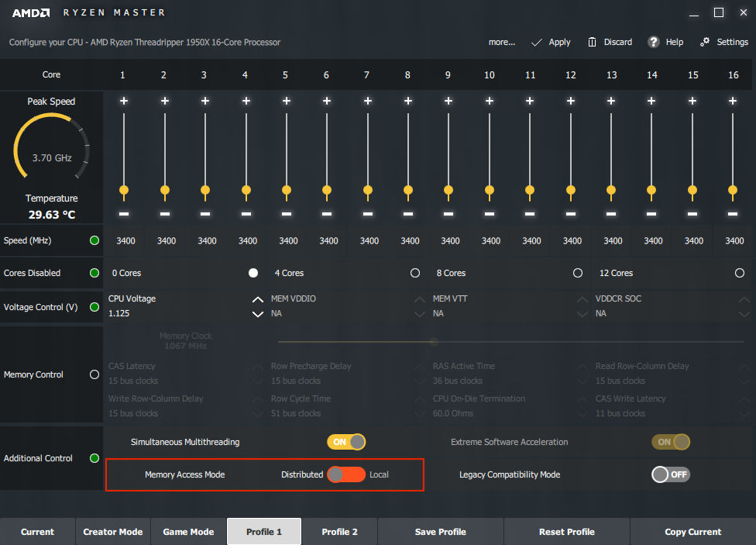756x545 pixels.
Task: Click the Reset Profile button
Action: [x=567, y=532]
